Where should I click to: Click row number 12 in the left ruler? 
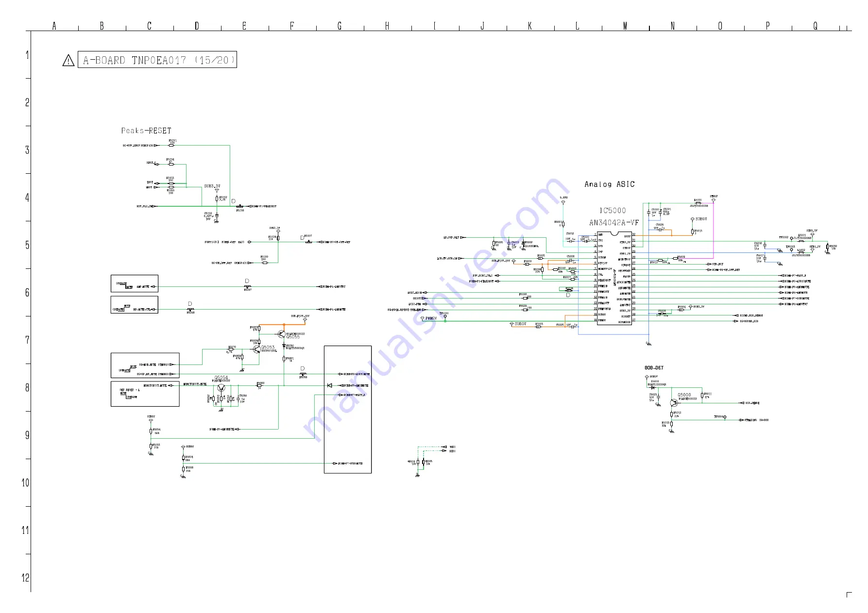coord(25,578)
